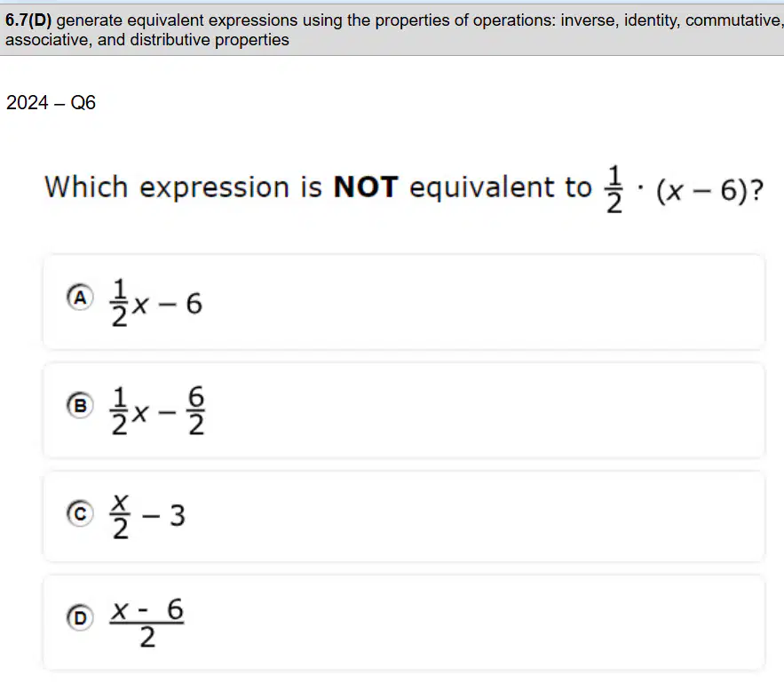
Task: Click the bold word NOT in question
Action: click(366, 187)
